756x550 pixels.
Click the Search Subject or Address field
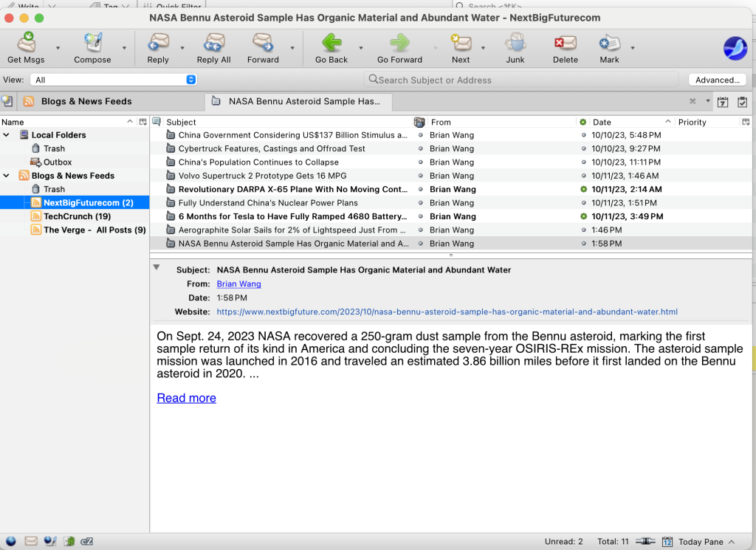tap(521, 80)
